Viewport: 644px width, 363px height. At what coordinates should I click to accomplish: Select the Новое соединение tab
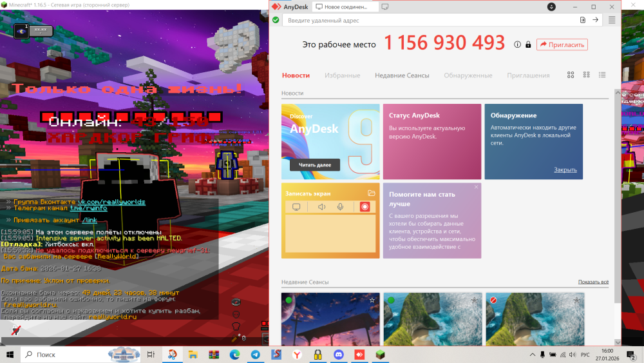click(345, 6)
